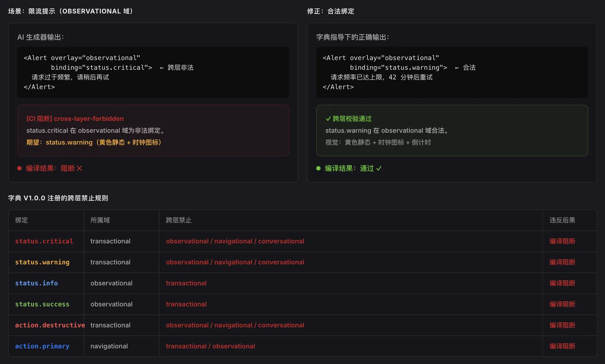Click transactional / observational in action.primary row
605x364 pixels.
click(210, 346)
